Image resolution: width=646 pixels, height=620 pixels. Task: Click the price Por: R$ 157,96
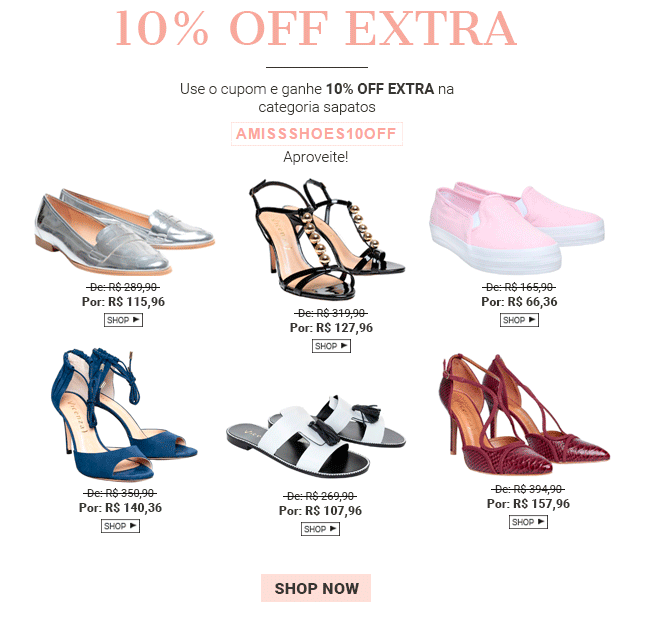tap(528, 503)
